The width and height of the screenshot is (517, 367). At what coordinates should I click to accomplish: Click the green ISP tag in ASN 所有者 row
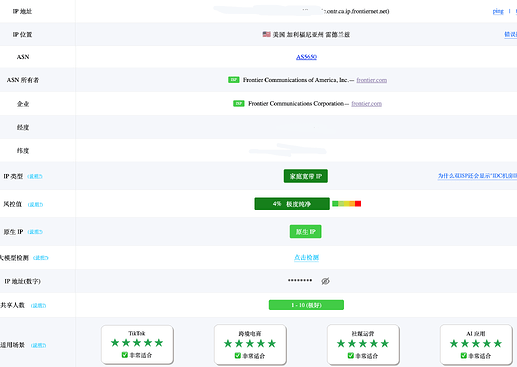(234, 80)
